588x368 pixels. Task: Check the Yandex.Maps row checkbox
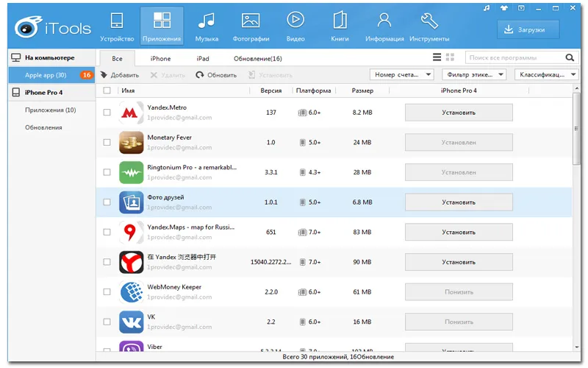107,232
